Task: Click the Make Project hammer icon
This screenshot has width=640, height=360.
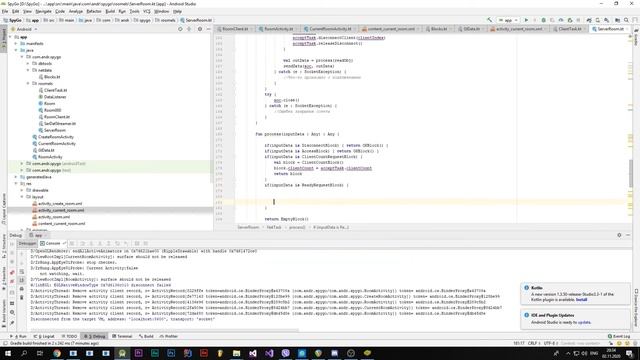Action: point(489,20)
